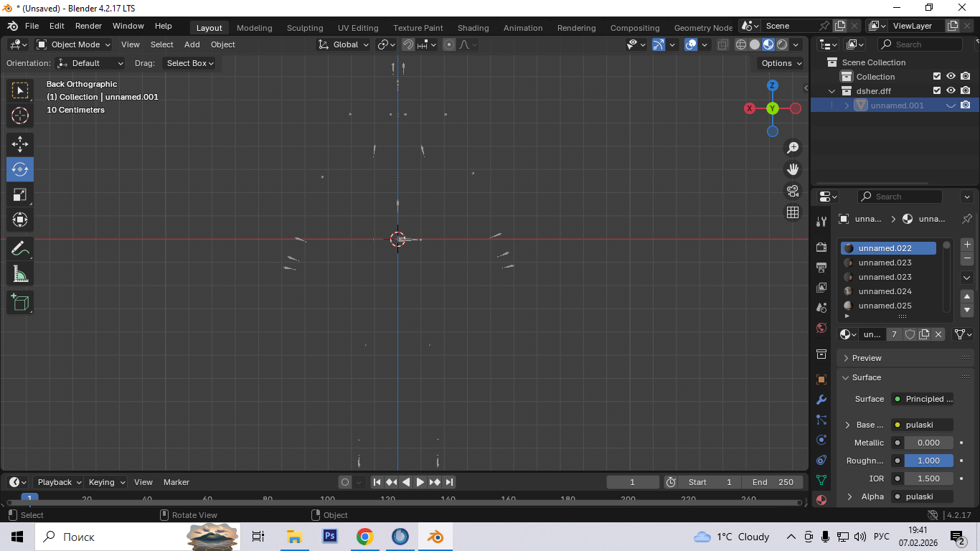Select material unnamed.024 in slot list
The height and width of the screenshot is (551, 980).
pyautogui.click(x=885, y=291)
